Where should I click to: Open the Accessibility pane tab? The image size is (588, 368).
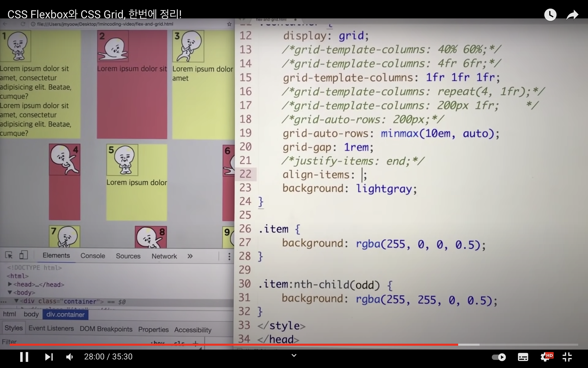click(193, 330)
